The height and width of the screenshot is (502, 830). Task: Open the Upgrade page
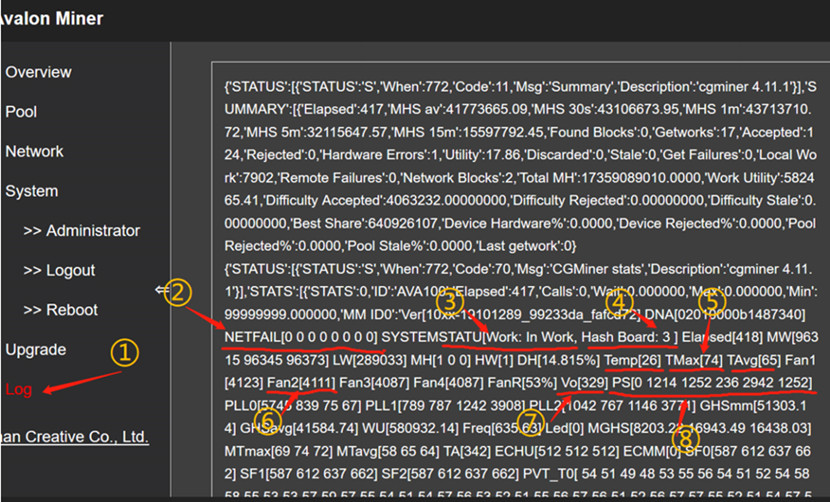point(35,349)
